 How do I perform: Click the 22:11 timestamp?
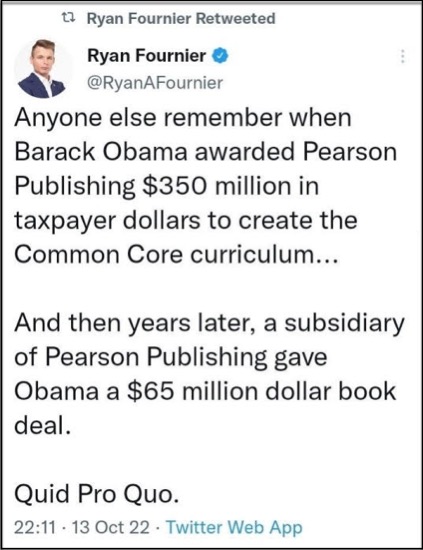[35, 528]
